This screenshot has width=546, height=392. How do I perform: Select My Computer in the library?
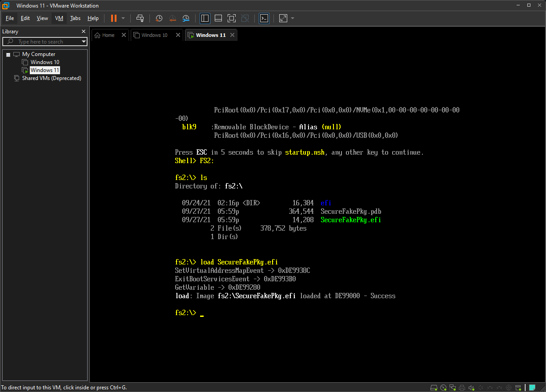[39, 54]
